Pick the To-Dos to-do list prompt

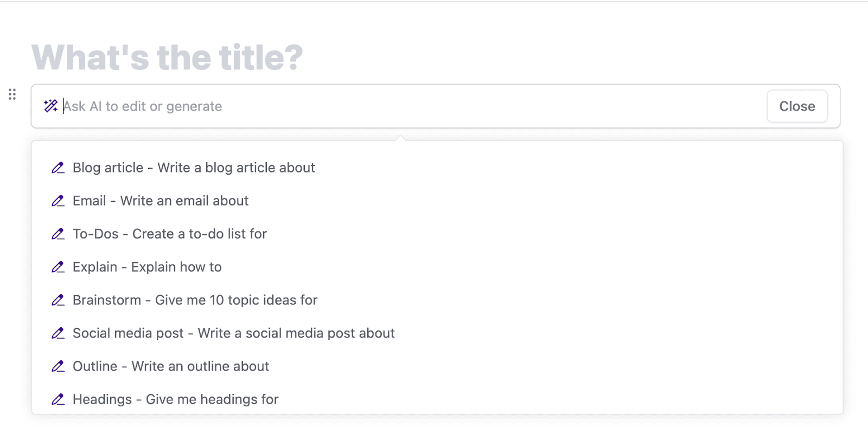(x=170, y=234)
